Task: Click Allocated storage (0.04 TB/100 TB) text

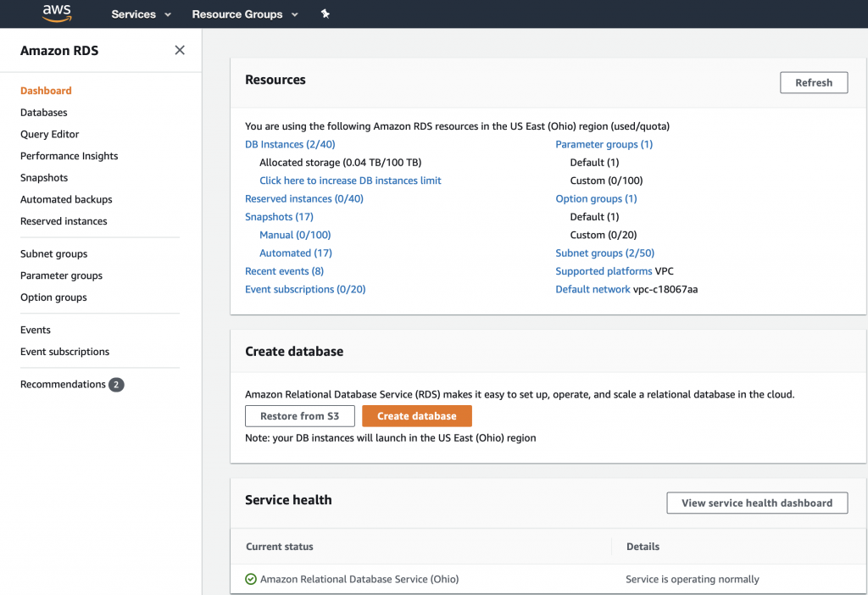Action: click(341, 163)
